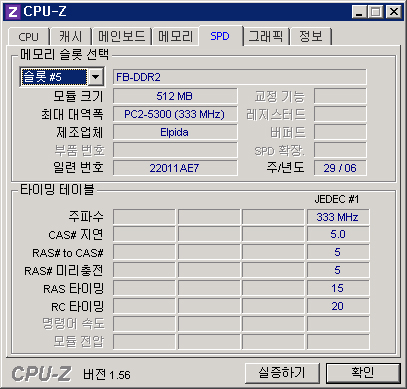Switch to the CPU tab
407x389 pixels.
coord(28,37)
